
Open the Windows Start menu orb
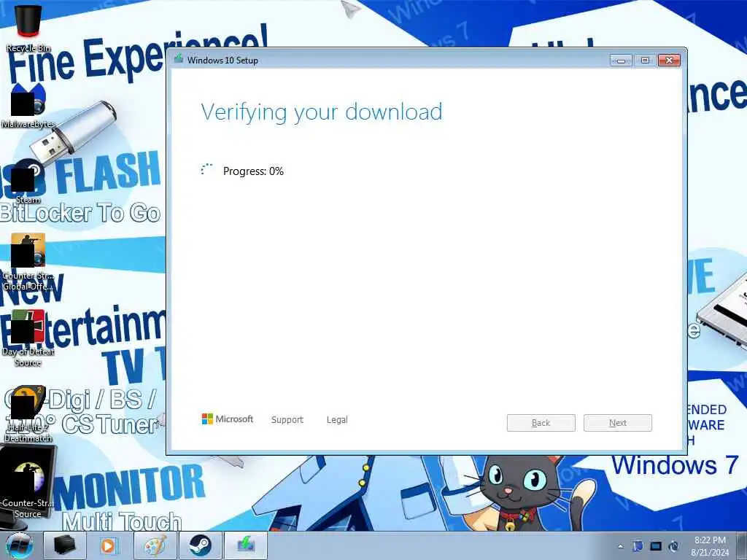pyautogui.click(x=19, y=545)
